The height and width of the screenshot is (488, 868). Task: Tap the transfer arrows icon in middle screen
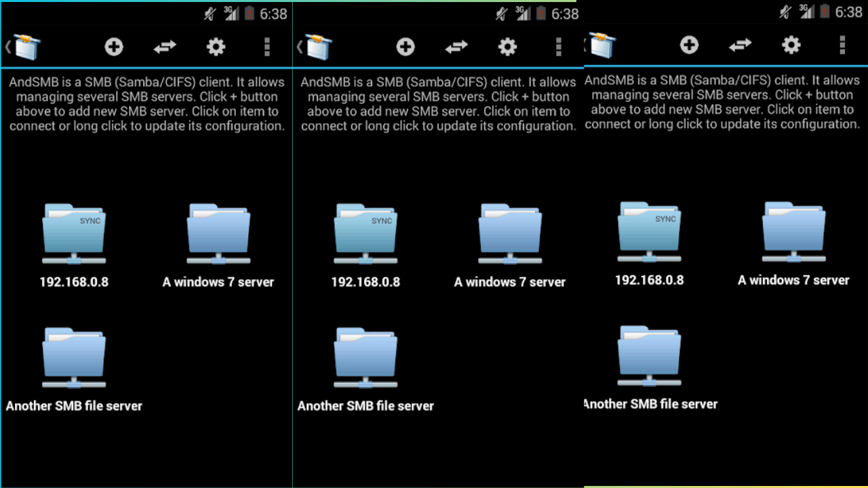[456, 46]
